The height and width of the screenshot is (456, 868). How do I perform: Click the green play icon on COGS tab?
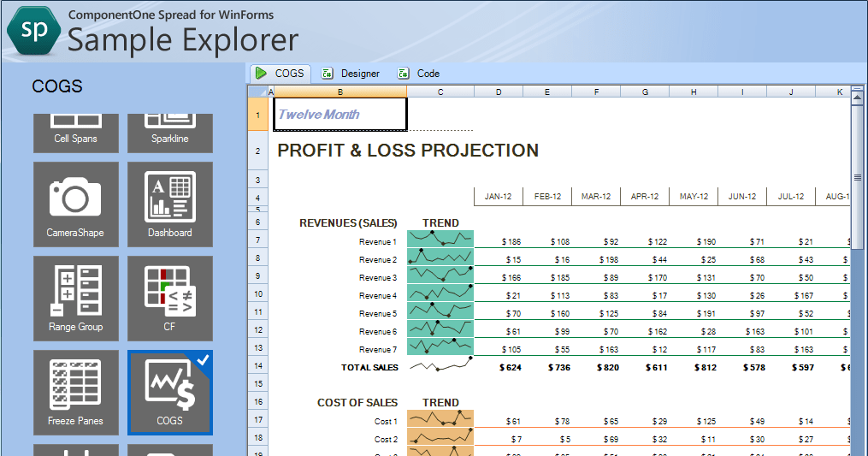[x=261, y=73]
